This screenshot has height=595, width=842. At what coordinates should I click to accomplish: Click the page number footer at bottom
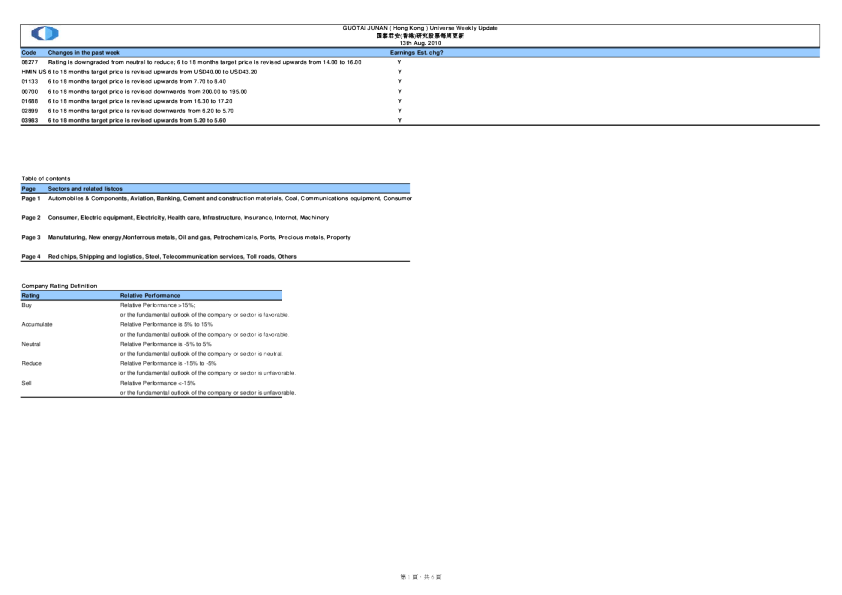point(420,577)
